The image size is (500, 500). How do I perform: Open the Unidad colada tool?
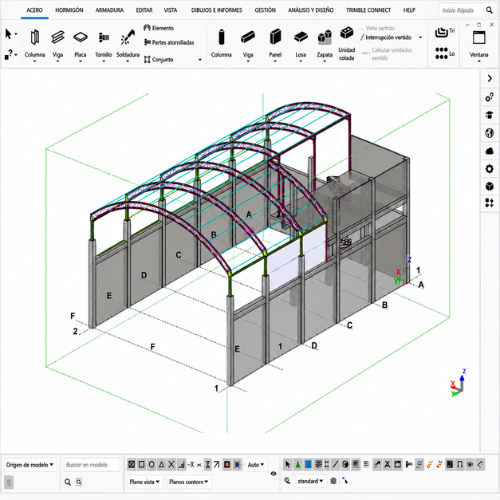[347, 44]
